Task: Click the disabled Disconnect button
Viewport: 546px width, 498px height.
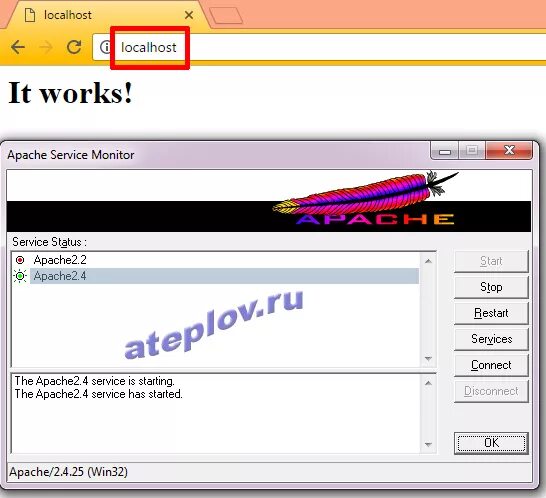Action: pos(491,391)
